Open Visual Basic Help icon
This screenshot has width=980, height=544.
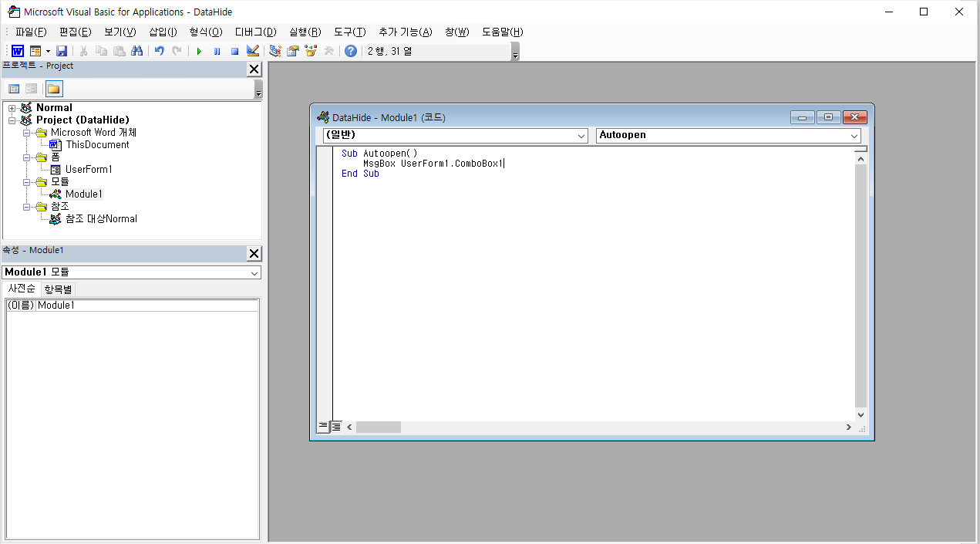[351, 51]
